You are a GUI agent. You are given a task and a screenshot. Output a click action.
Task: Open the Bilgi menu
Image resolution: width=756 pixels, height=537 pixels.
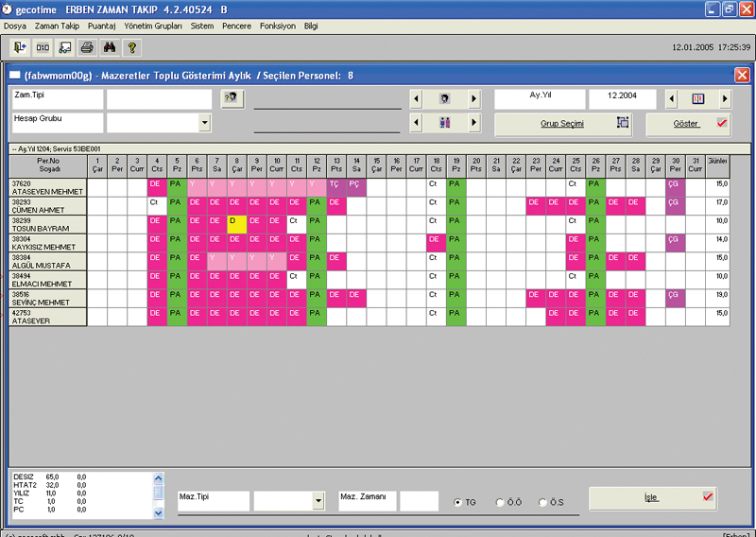(x=311, y=26)
